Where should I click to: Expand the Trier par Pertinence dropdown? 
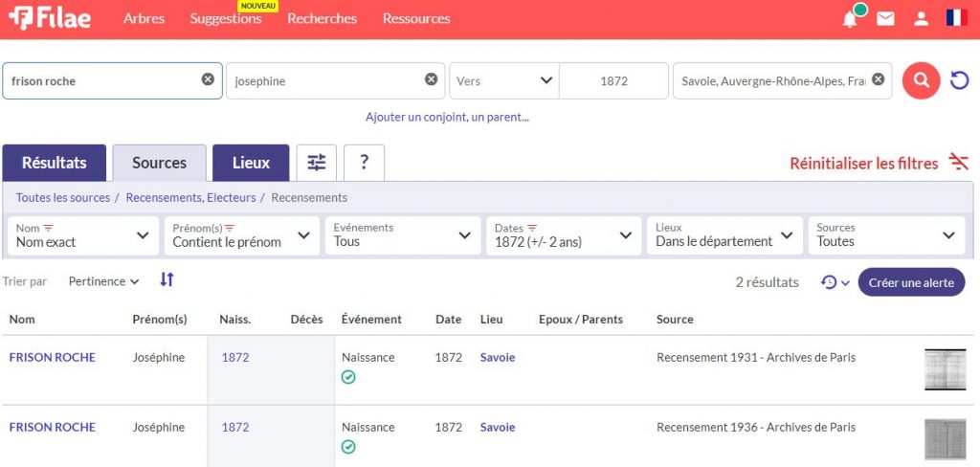[104, 281]
